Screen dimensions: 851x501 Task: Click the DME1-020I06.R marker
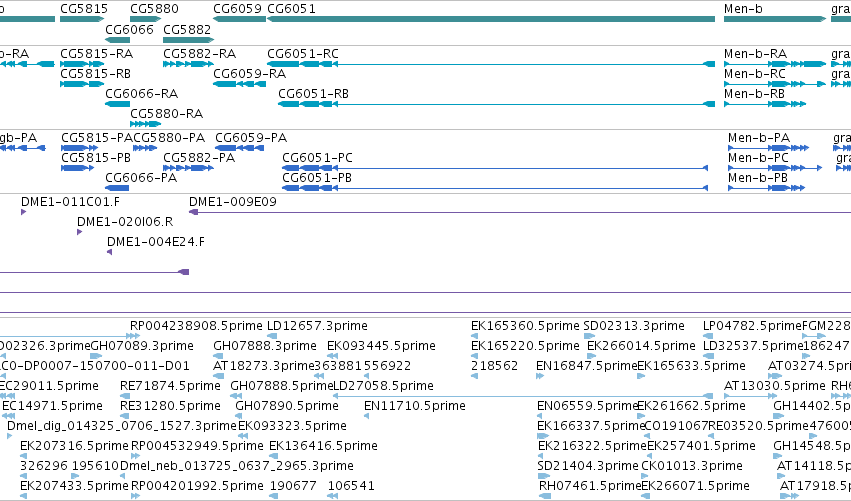tap(80, 232)
